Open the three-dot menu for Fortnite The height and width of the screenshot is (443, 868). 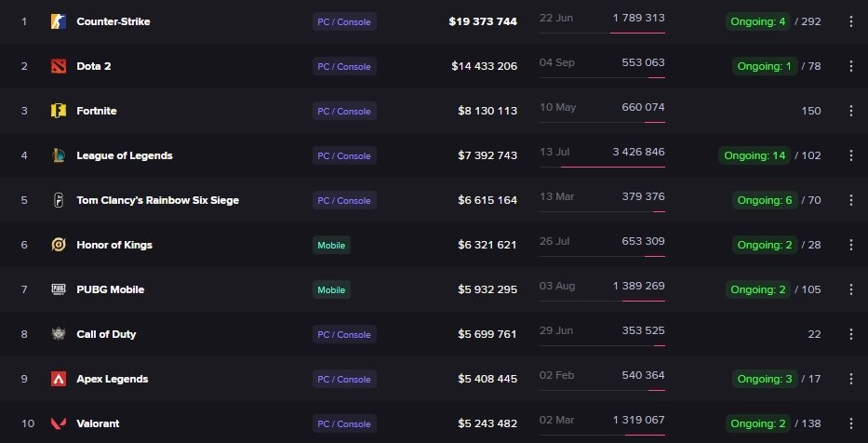tap(850, 111)
